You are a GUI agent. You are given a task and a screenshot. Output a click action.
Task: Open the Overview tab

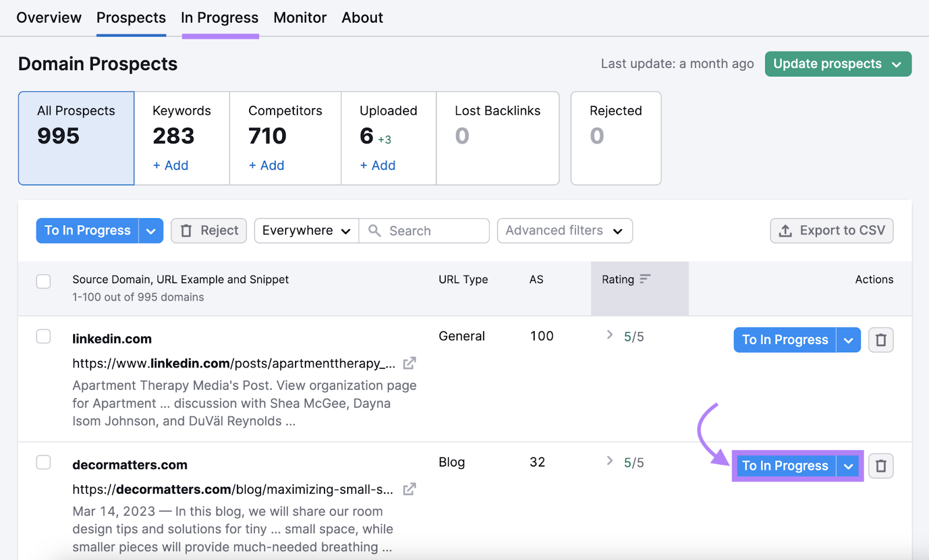point(49,17)
